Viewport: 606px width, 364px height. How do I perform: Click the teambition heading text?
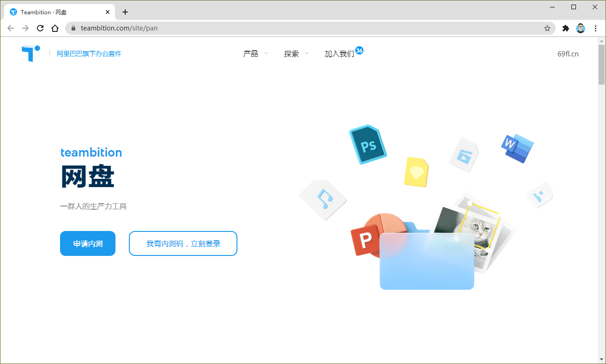click(91, 152)
